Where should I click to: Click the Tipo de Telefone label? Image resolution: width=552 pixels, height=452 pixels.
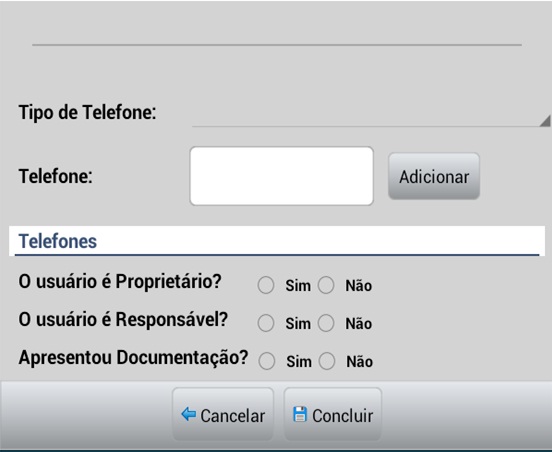tap(87, 113)
